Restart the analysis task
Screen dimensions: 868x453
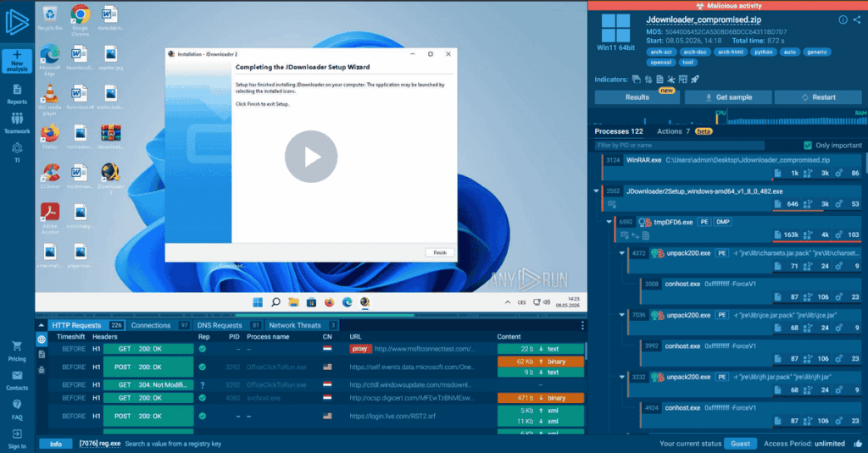818,97
